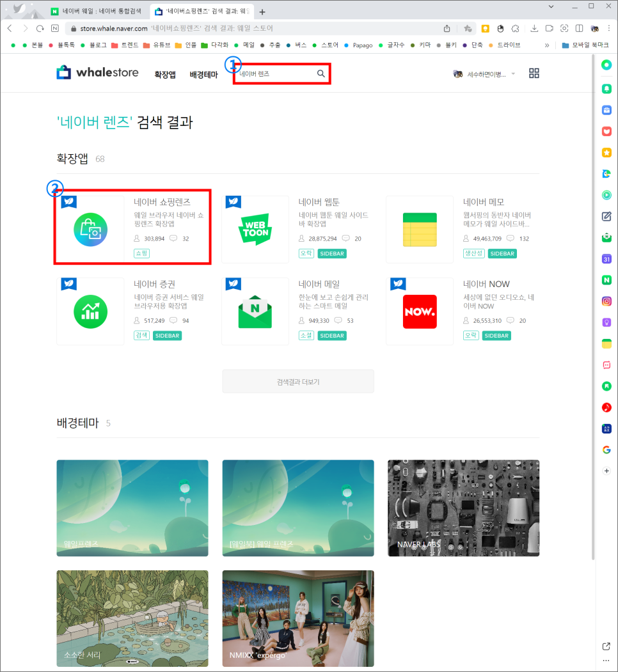Reload the current page

click(x=40, y=28)
